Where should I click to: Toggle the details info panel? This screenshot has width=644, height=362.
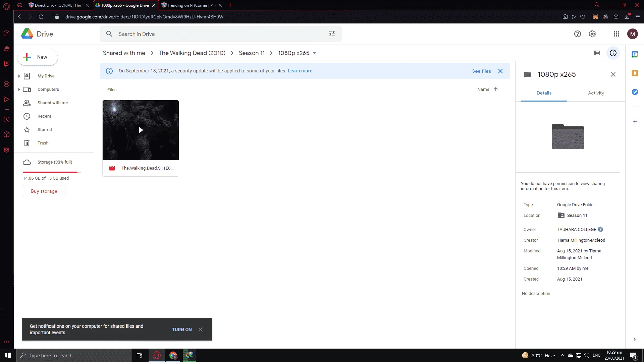613,53
